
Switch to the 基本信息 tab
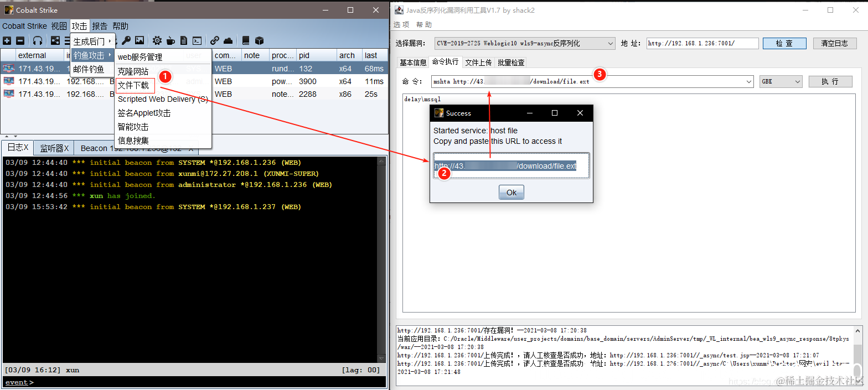pos(413,63)
